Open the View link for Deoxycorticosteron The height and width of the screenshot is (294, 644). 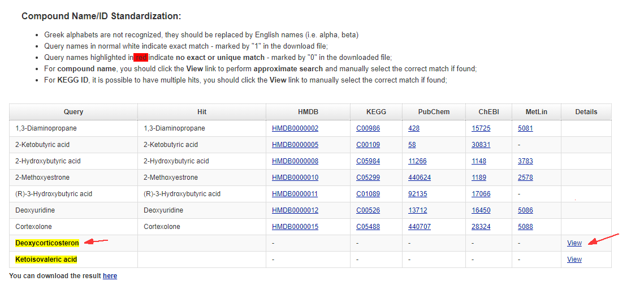(x=574, y=243)
